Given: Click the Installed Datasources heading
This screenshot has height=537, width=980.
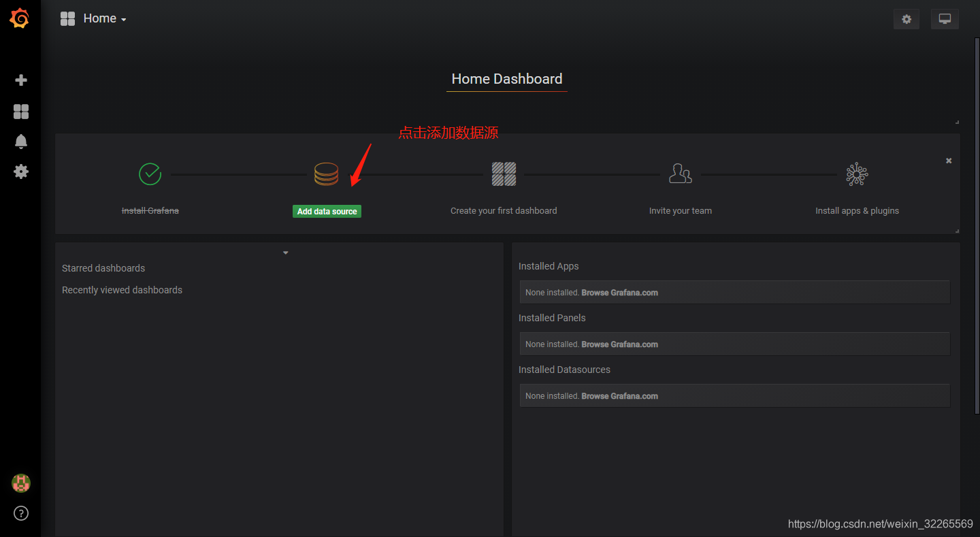Looking at the screenshot, I should click(x=564, y=370).
